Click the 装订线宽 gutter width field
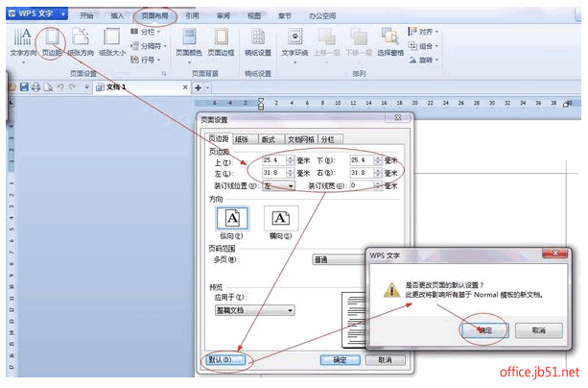 (x=363, y=185)
